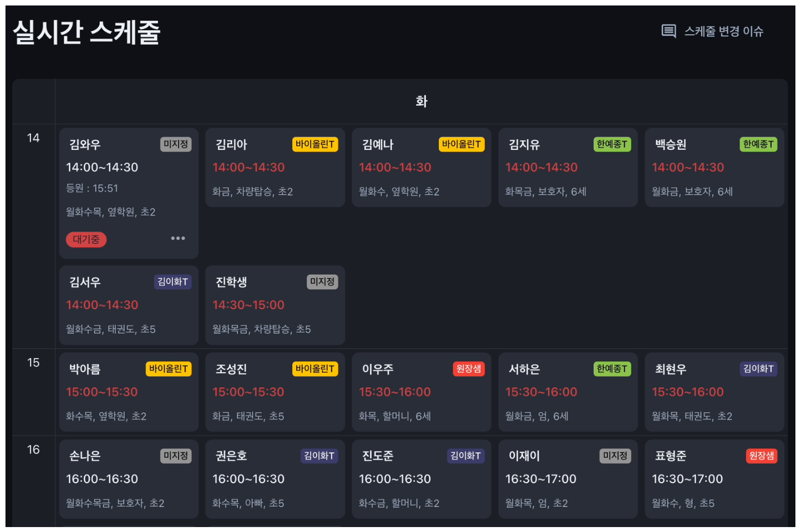Viewport: 802px width, 532px height.
Task: Select student name 진학생
Action: click(231, 282)
